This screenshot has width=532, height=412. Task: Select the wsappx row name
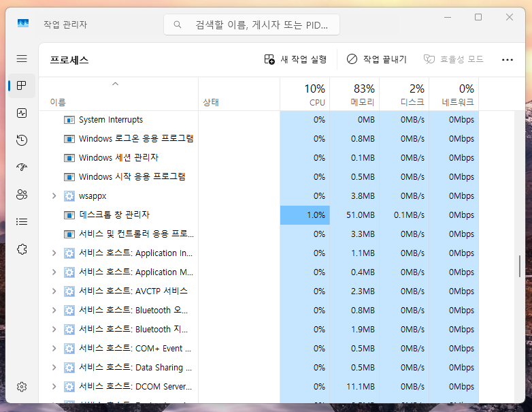click(93, 196)
